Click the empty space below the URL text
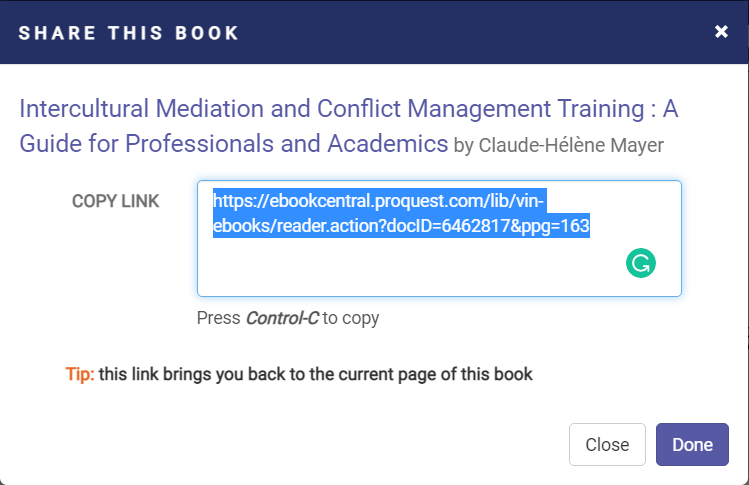This screenshot has height=485, width=749. (x=400, y=270)
